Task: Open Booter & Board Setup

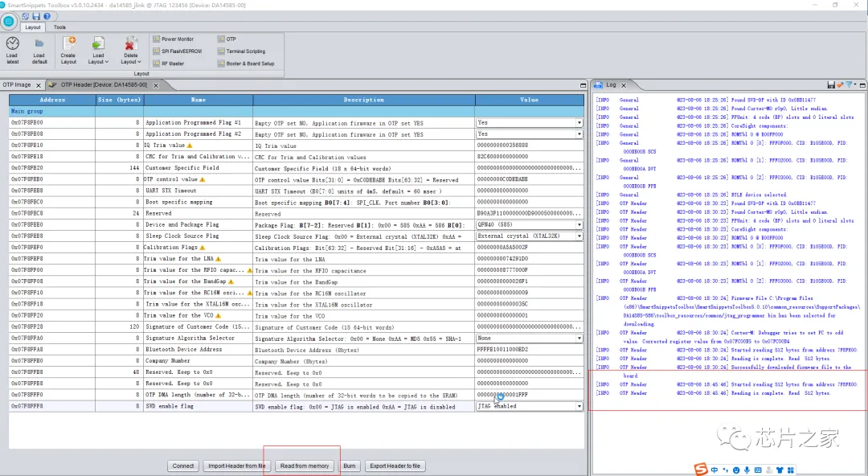Action: point(249,63)
